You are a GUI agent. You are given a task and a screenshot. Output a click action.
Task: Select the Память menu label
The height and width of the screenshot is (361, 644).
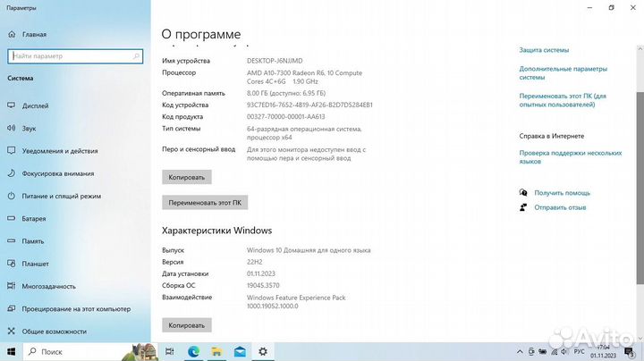[33, 240]
